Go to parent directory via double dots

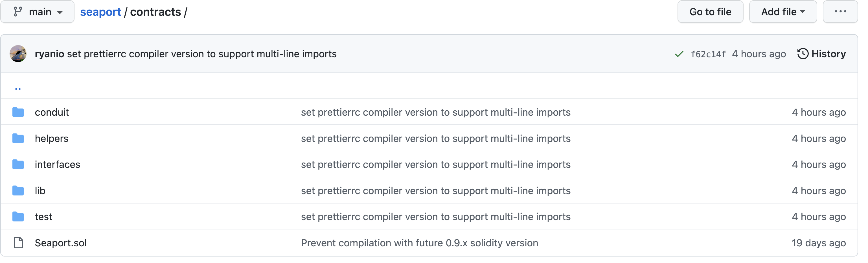coord(18,89)
